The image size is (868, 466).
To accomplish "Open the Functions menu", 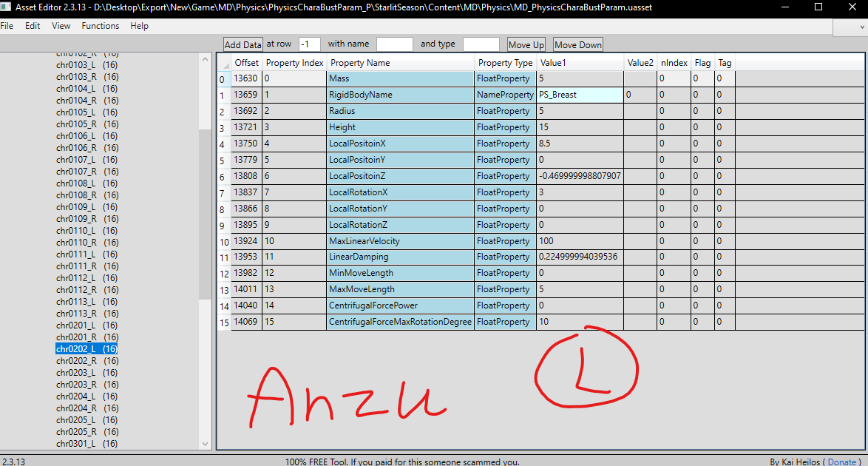I will (101, 26).
